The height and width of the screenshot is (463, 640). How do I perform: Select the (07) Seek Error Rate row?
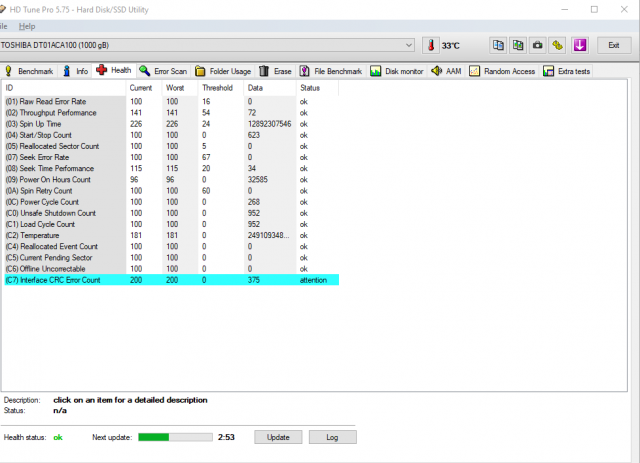coord(171,157)
